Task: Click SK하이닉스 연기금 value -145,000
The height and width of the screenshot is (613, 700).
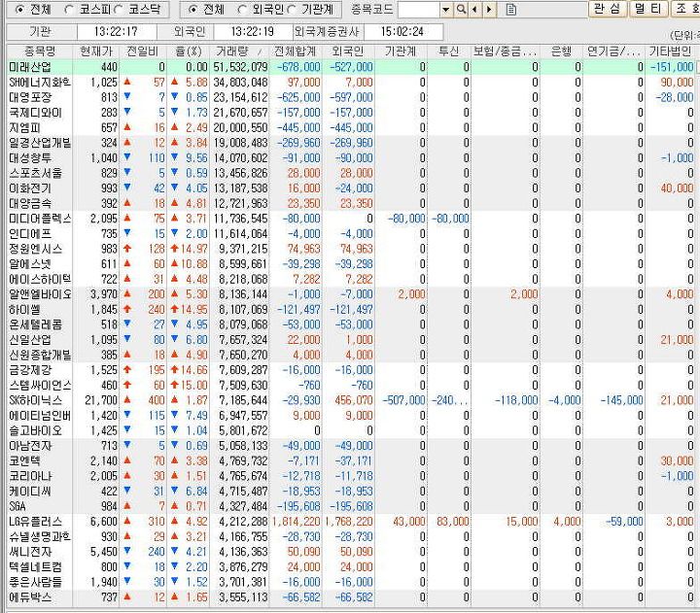Action: pos(622,400)
